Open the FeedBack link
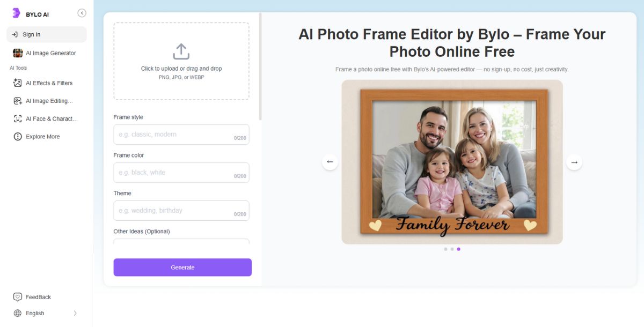 pyautogui.click(x=38, y=297)
